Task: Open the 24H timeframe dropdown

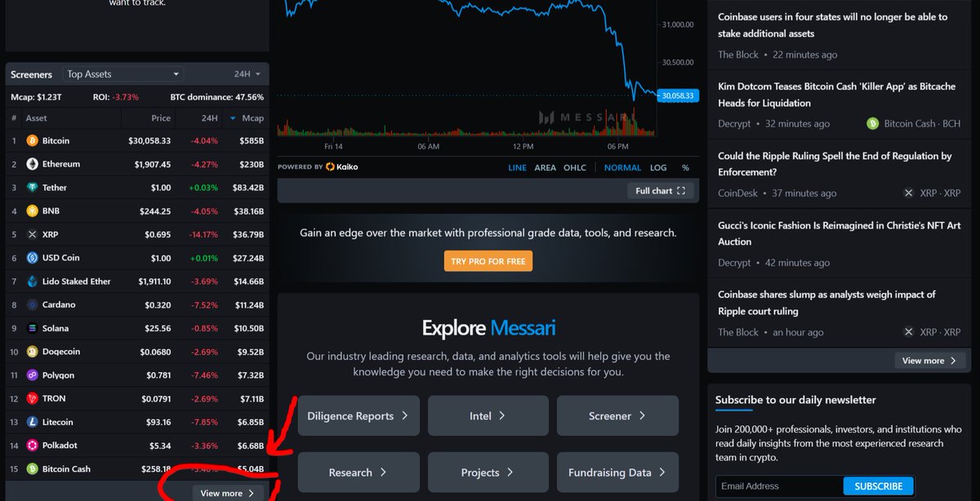Action: [247, 74]
